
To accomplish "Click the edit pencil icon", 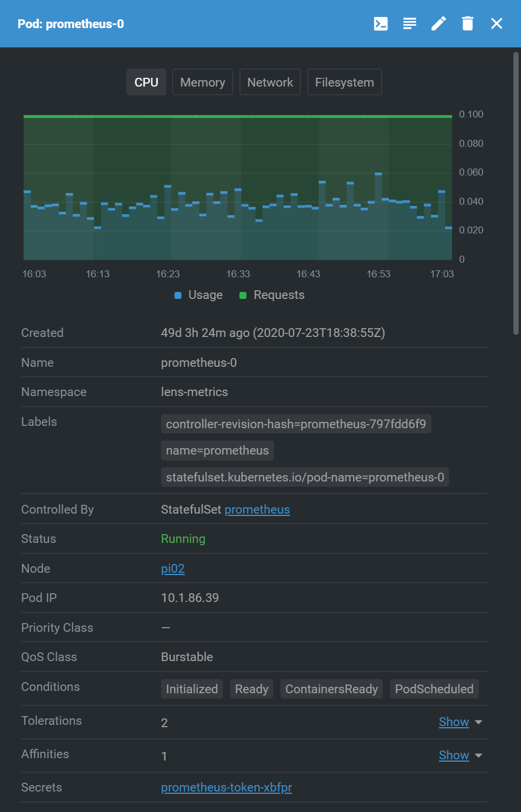I will coord(438,23).
